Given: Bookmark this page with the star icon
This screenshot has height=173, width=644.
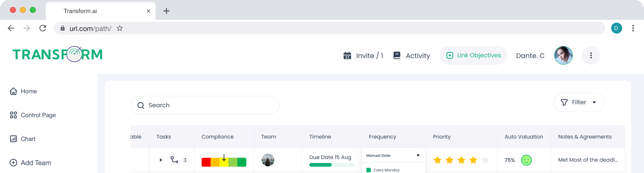Looking at the screenshot, I should pyautogui.click(x=120, y=28).
